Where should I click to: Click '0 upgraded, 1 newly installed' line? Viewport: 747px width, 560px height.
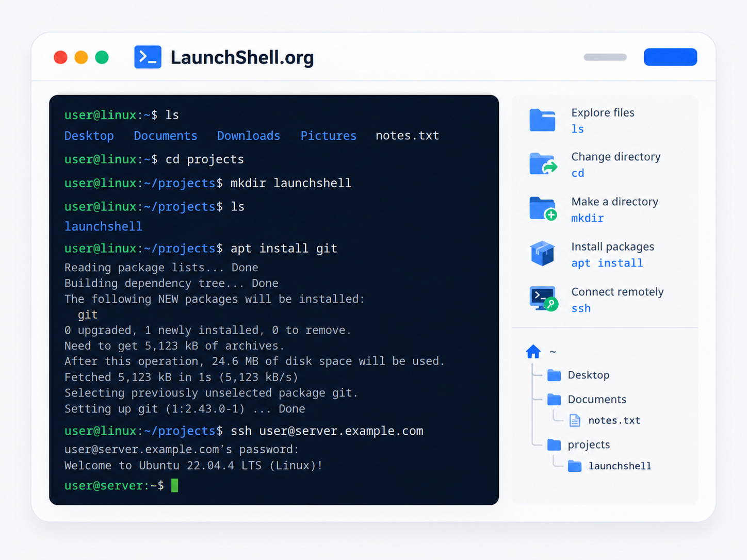coord(207,330)
